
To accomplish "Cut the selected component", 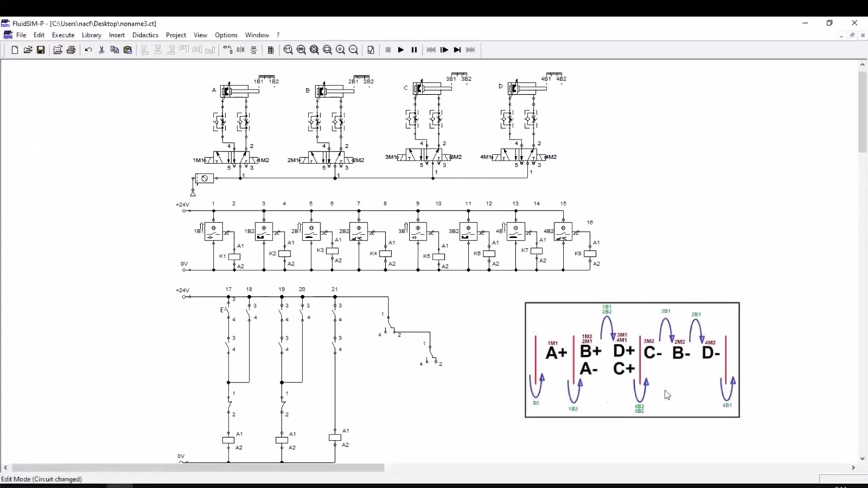I will point(102,49).
